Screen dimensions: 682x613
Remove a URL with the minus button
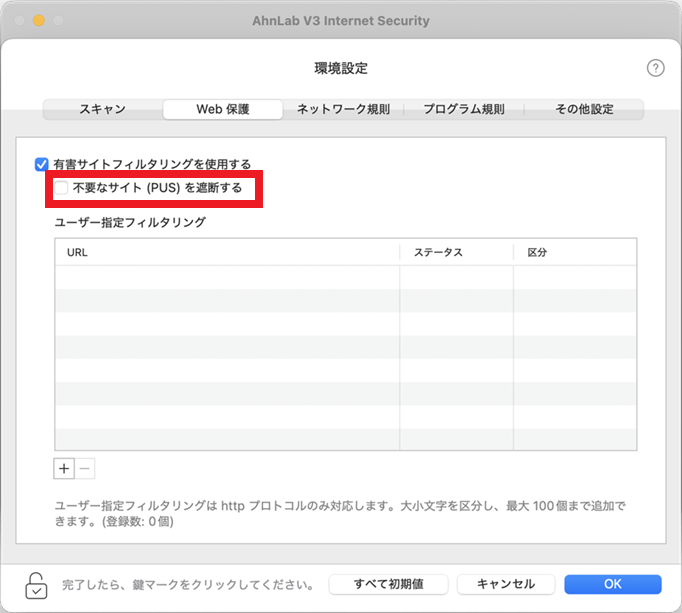[85, 469]
